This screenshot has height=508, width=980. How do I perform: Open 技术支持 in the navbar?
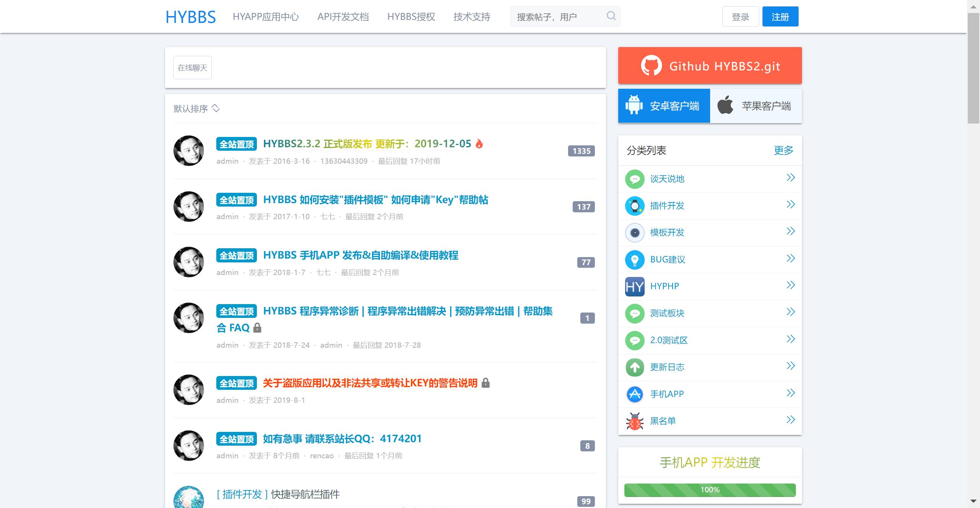[x=472, y=17]
